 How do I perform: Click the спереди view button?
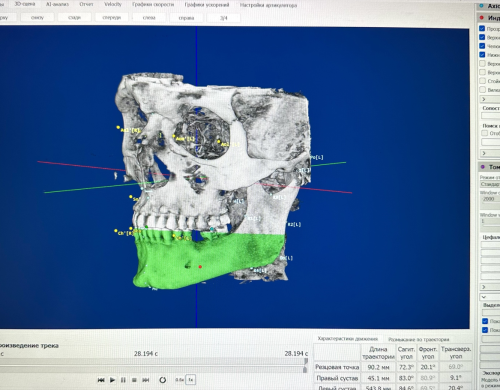112,17
